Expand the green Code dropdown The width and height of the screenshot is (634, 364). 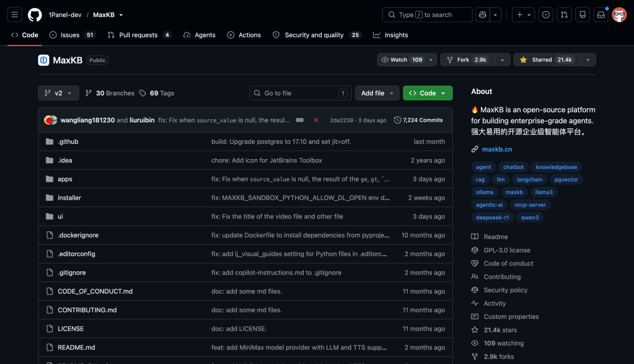click(427, 93)
